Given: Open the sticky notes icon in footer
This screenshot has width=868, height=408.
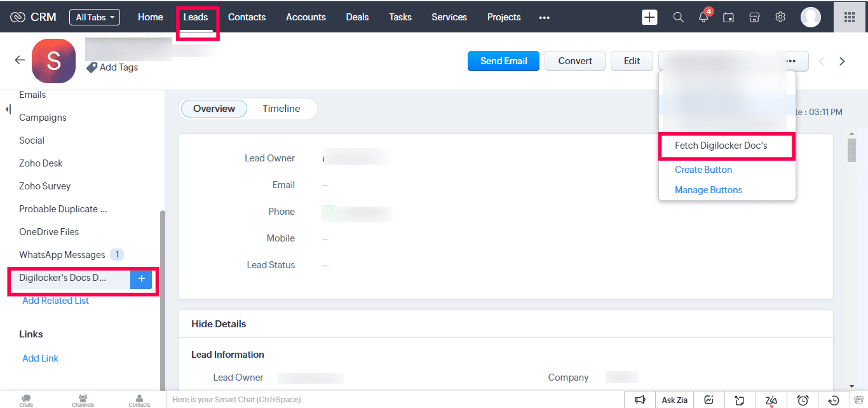Looking at the screenshot, I should pyautogui.click(x=740, y=400).
